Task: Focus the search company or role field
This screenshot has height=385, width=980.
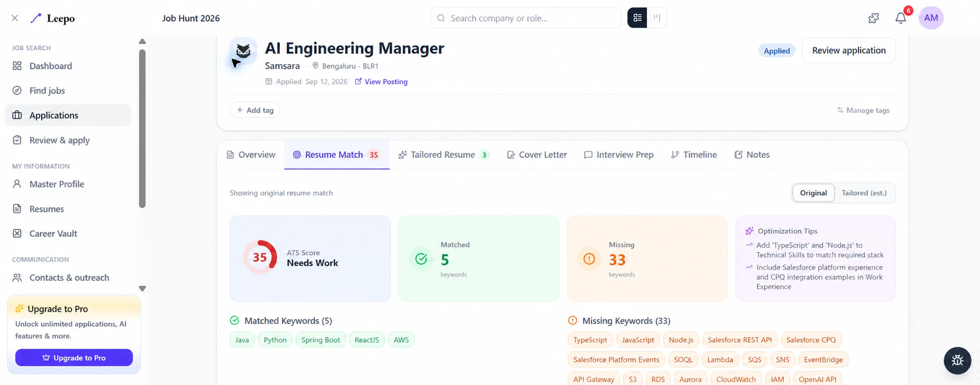Action: 526,18
